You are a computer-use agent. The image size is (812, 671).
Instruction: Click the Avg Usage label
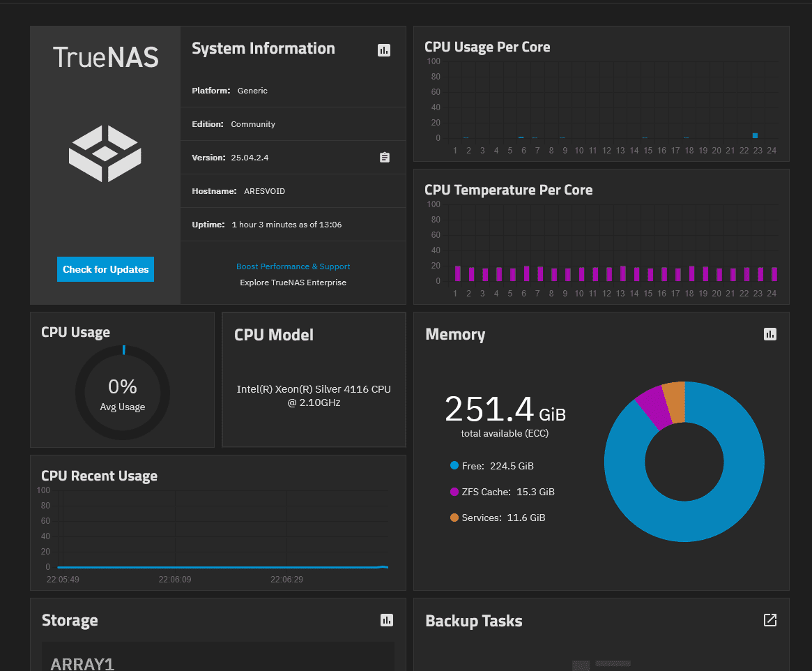[123, 407]
